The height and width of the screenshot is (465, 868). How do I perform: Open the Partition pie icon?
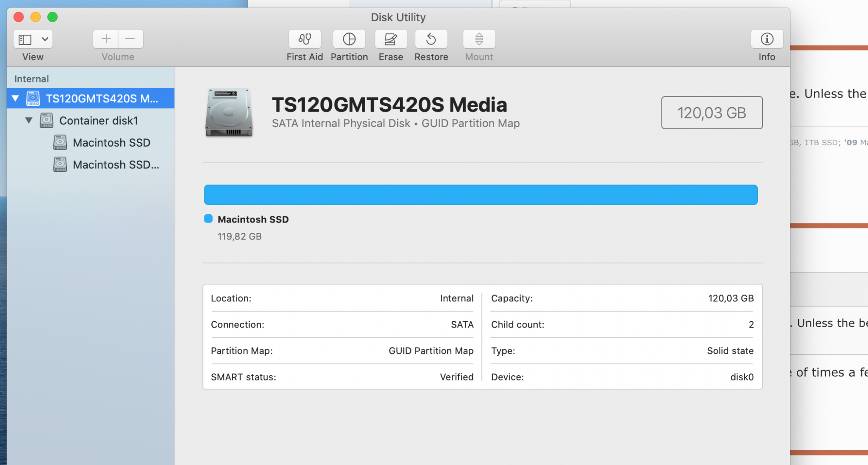pos(349,39)
